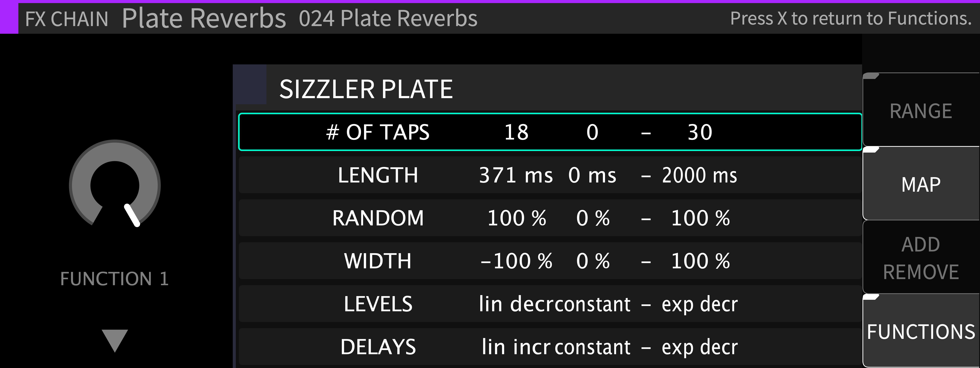Open the MAP side tab

[921, 184]
